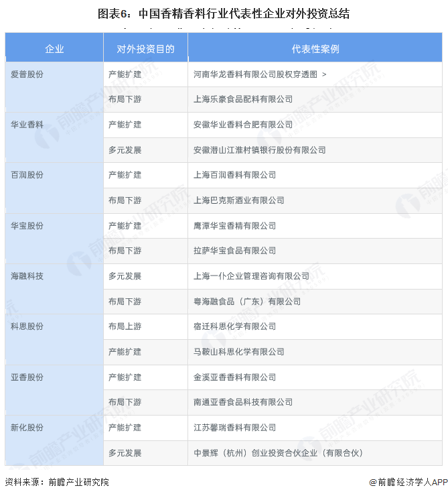
Task: Click '上海巴克斯酒业有限公司' cell
Action: coord(315,200)
